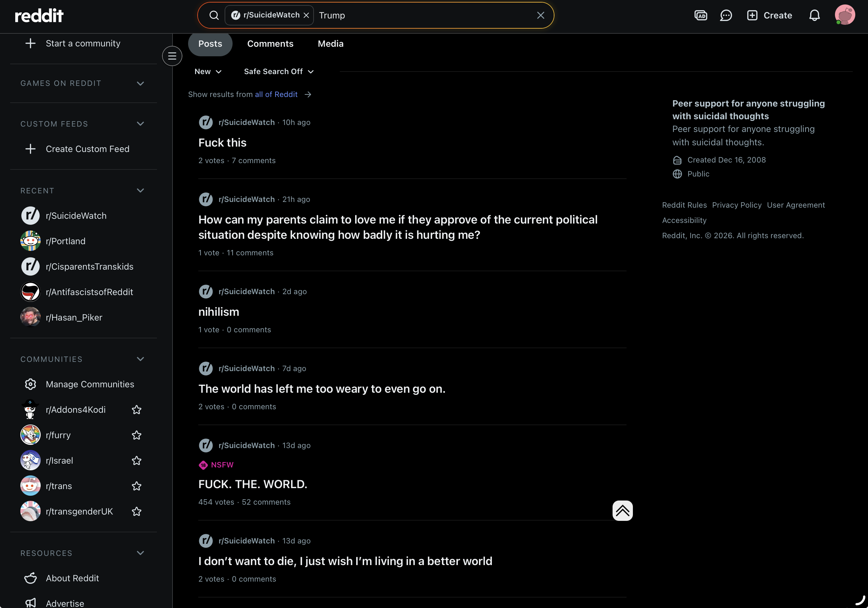
Task: Star the r/Israel community
Action: [137, 460]
